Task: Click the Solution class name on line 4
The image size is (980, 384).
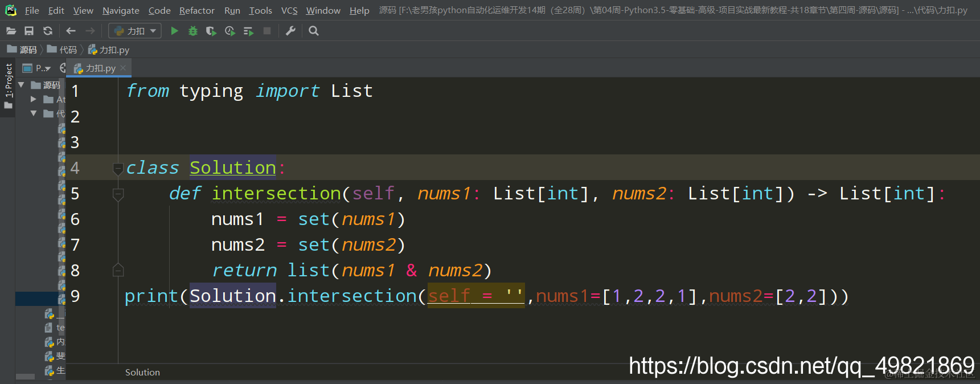Action: click(x=233, y=168)
